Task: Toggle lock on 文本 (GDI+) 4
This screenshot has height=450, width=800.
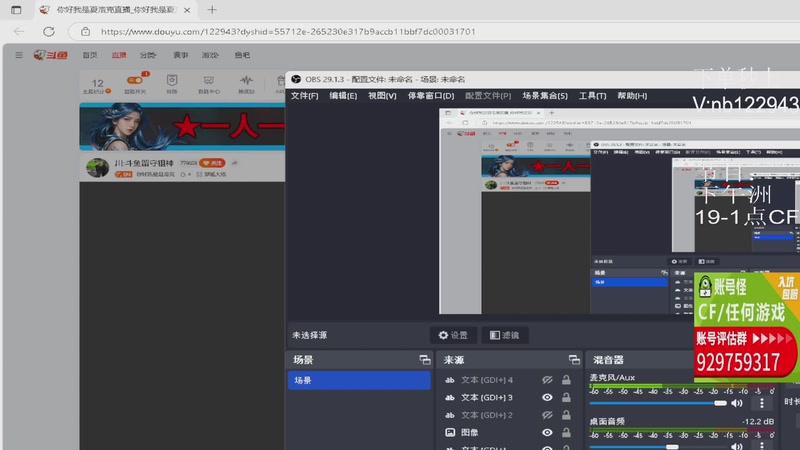Action: 566,380
